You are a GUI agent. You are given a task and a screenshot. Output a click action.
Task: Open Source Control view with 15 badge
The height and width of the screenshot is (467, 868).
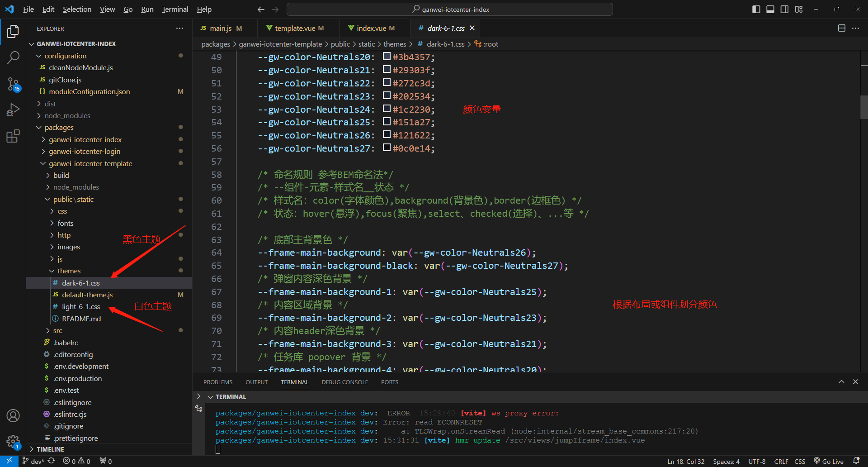[x=13, y=84]
